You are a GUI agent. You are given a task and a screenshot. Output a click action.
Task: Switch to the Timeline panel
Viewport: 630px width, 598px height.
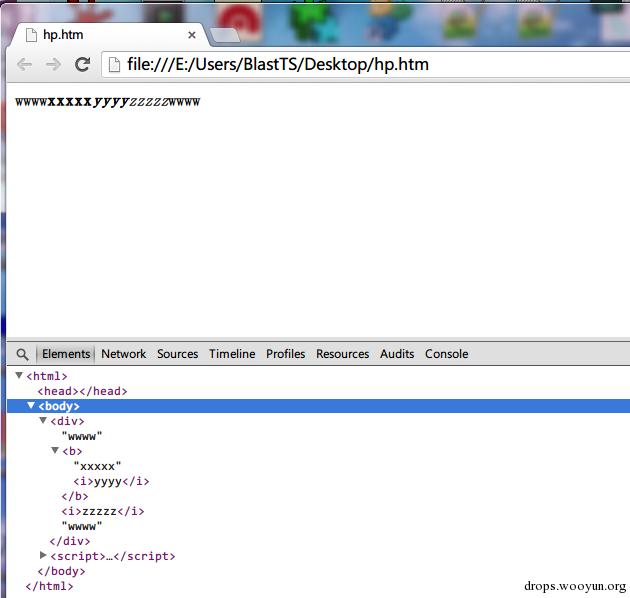tap(232, 354)
